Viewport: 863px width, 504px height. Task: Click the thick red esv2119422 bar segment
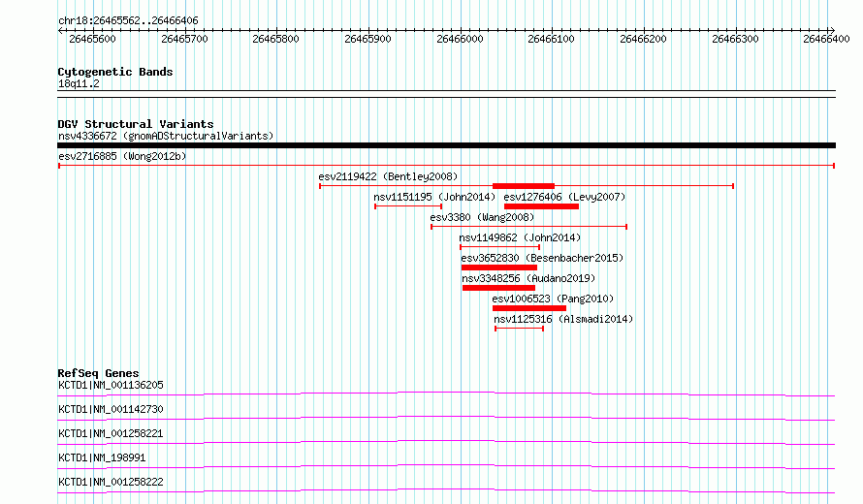(524, 186)
